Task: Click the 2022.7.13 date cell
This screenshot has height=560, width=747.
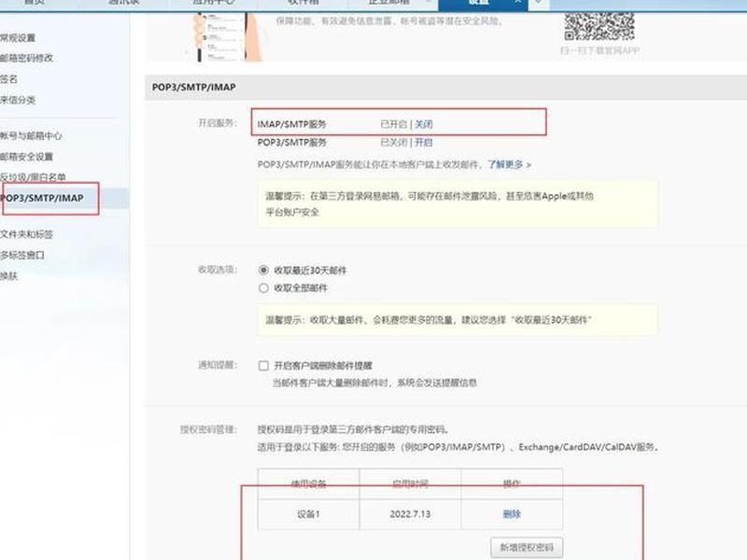Action: coord(410,514)
